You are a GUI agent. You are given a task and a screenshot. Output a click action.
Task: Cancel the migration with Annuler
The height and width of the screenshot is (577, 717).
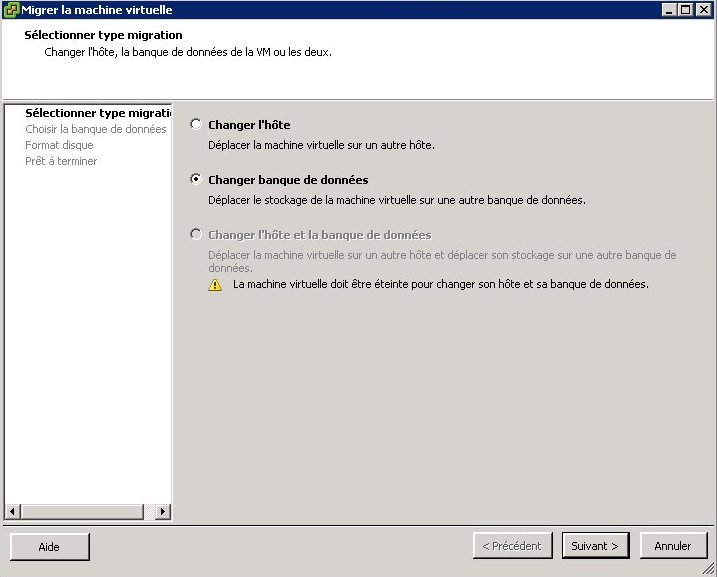pos(673,546)
